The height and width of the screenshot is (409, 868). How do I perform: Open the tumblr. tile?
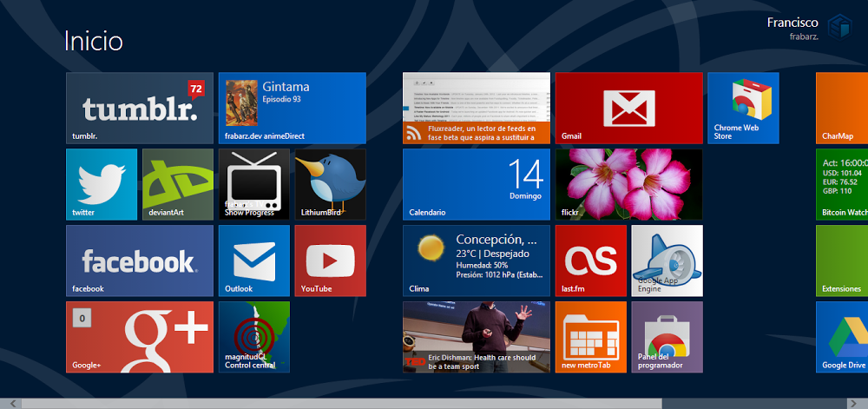[140, 108]
